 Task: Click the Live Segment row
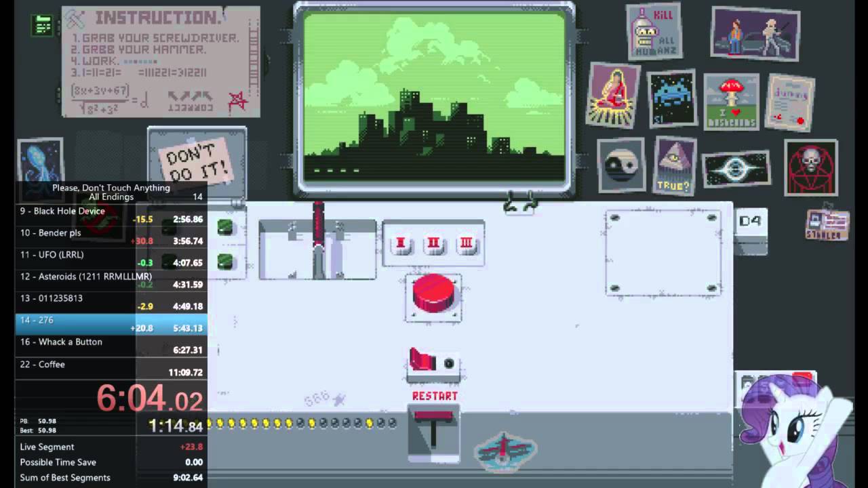coord(111,447)
